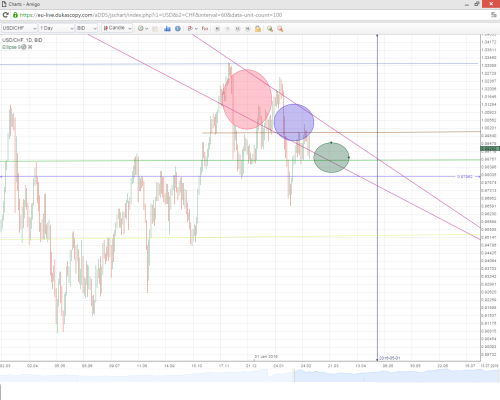Remove Ellipse 9 with its X icon

click(x=30, y=47)
